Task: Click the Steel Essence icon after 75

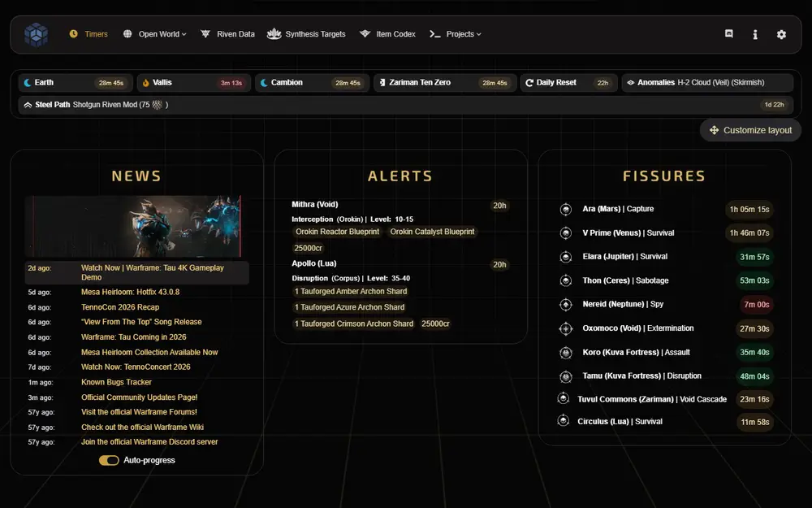Action: click(158, 105)
